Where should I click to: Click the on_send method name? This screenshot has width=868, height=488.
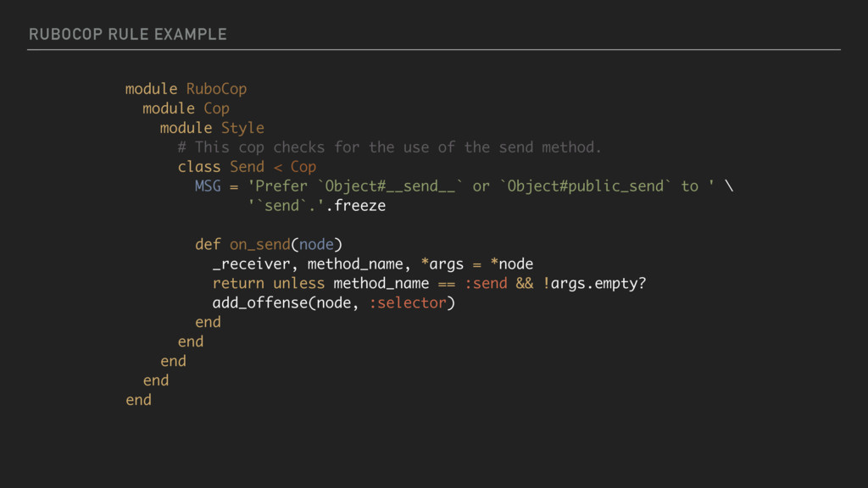[259, 245]
